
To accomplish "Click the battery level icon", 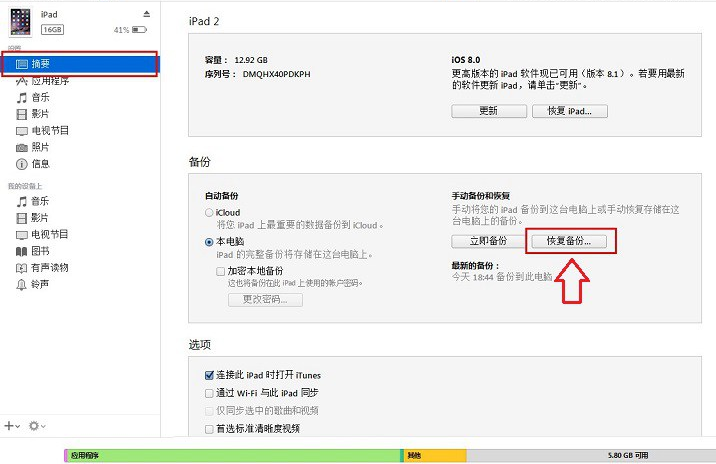I will tap(139, 30).
